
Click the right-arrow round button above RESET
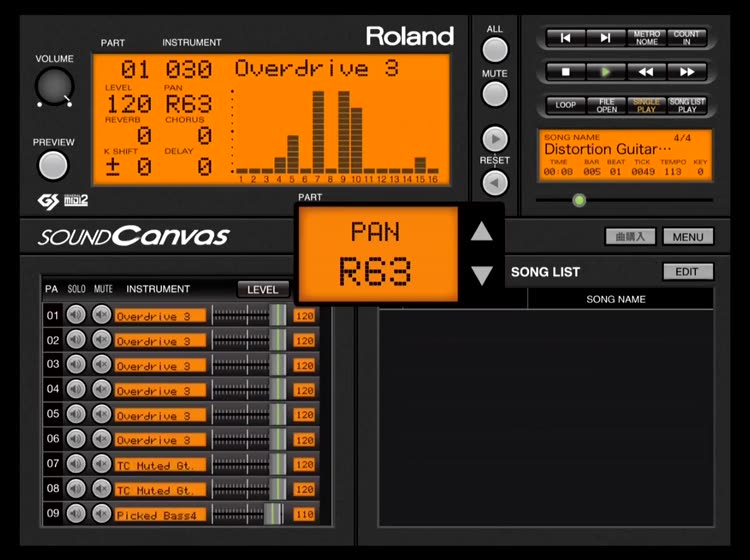click(495, 139)
